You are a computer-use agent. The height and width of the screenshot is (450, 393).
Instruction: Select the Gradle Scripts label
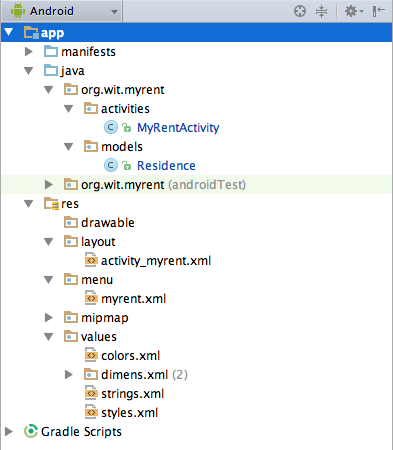tap(81, 432)
